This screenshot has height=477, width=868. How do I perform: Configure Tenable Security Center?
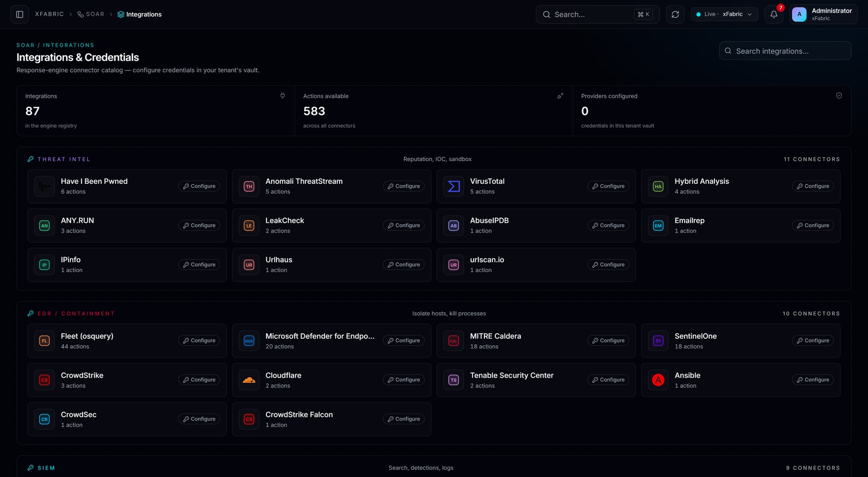click(x=608, y=380)
